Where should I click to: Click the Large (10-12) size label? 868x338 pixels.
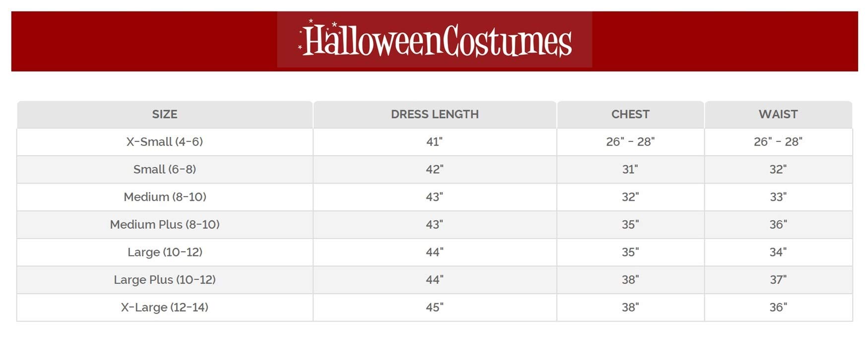tap(165, 252)
